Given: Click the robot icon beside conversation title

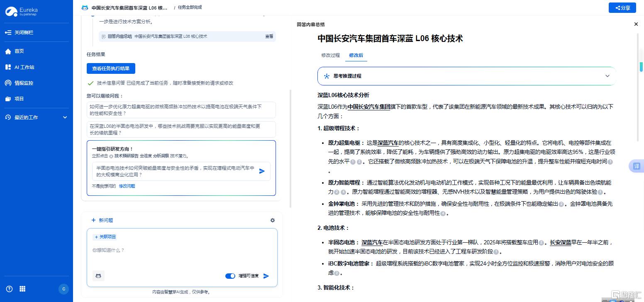Looking at the screenshot, I should [85, 7].
